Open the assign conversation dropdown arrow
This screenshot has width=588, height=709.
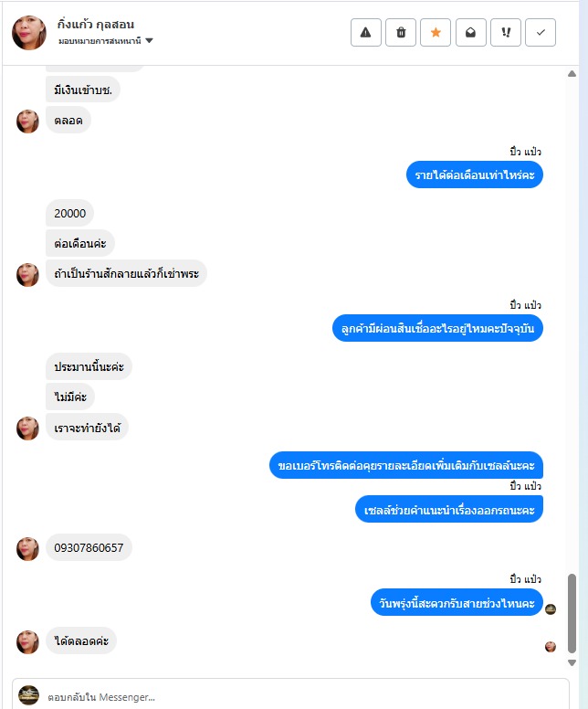pyautogui.click(x=149, y=41)
